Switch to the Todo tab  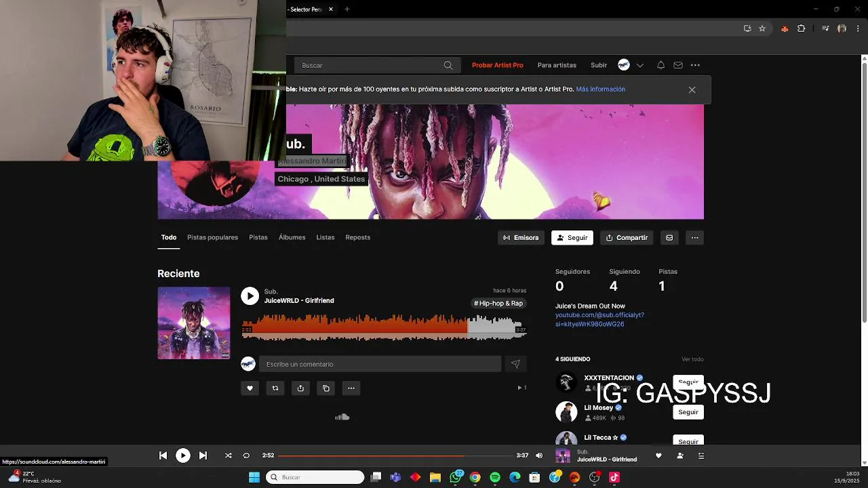point(169,237)
